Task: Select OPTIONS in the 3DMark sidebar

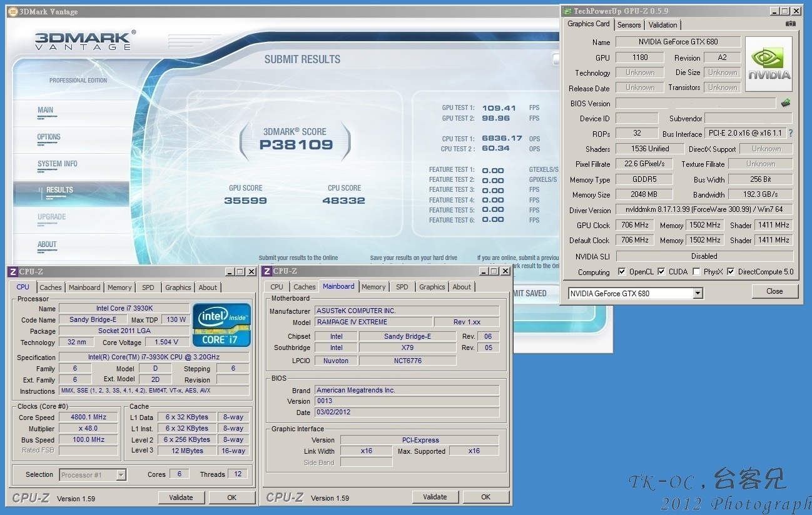Action: click(49, 137)
